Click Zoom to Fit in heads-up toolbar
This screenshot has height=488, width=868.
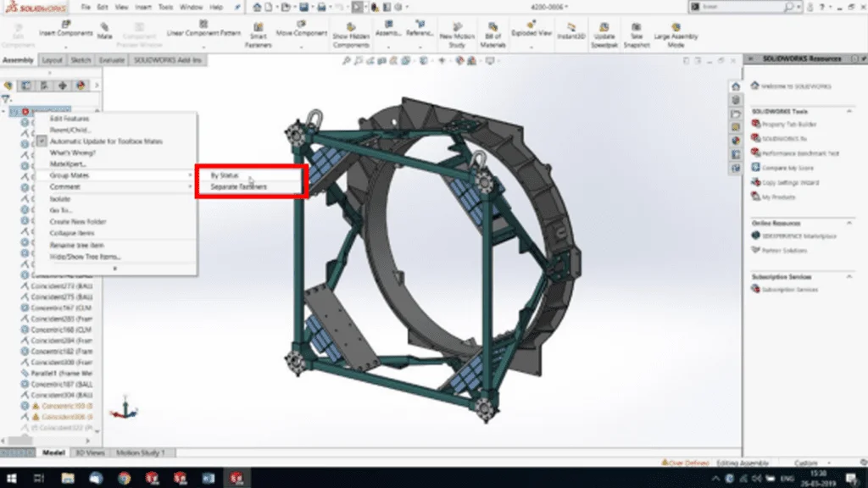[x=347, y=61]
